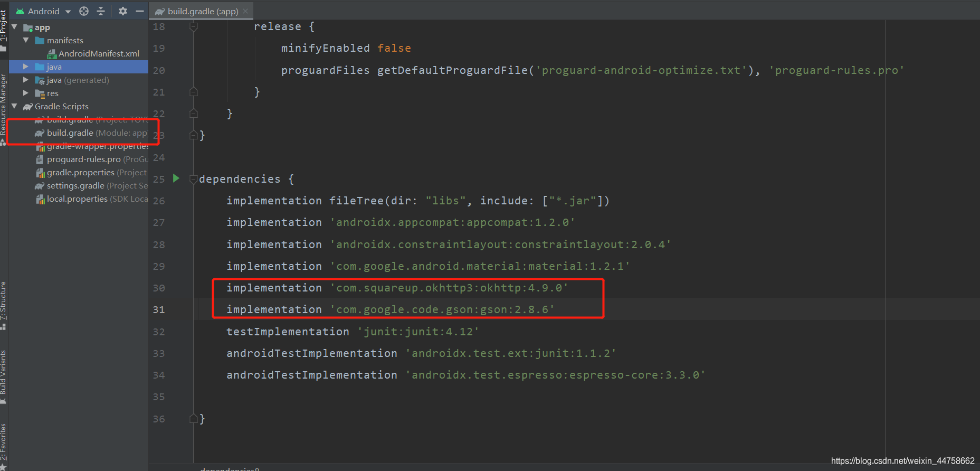
Task: Click the settings.gradle elephant icon
Action: click(x=40, y=186)
